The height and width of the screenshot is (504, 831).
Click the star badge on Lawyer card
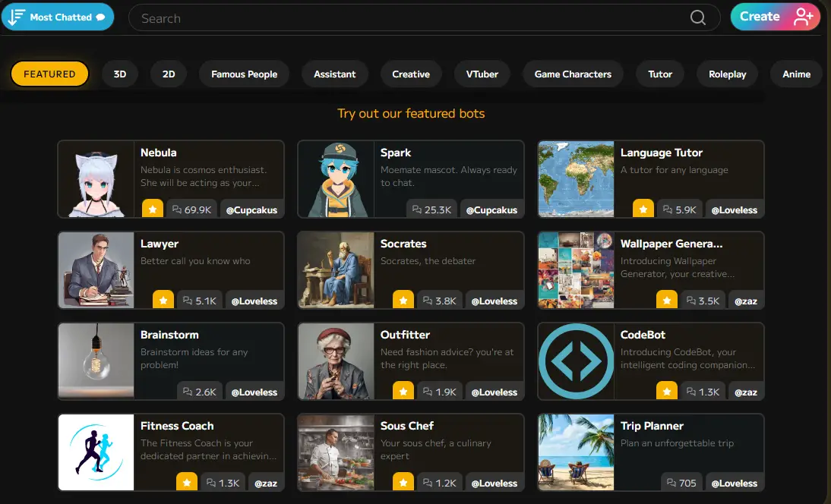[x=163, y=301]
